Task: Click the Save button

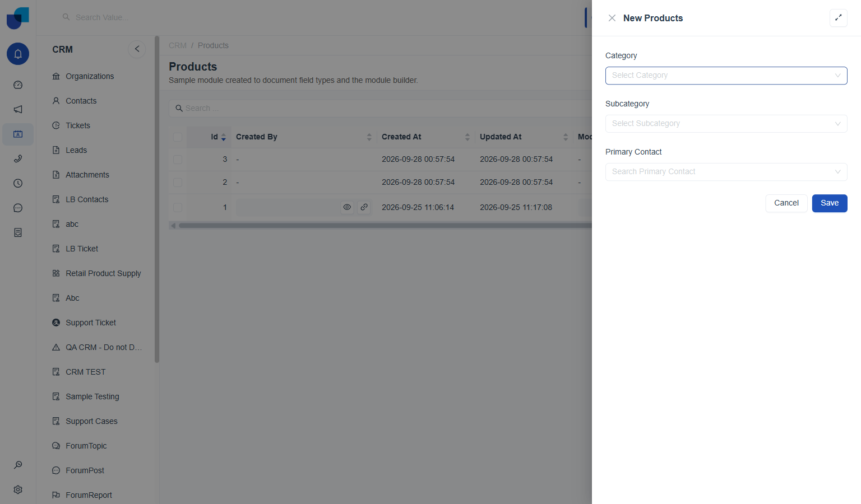Action: [x=830, y=203]
